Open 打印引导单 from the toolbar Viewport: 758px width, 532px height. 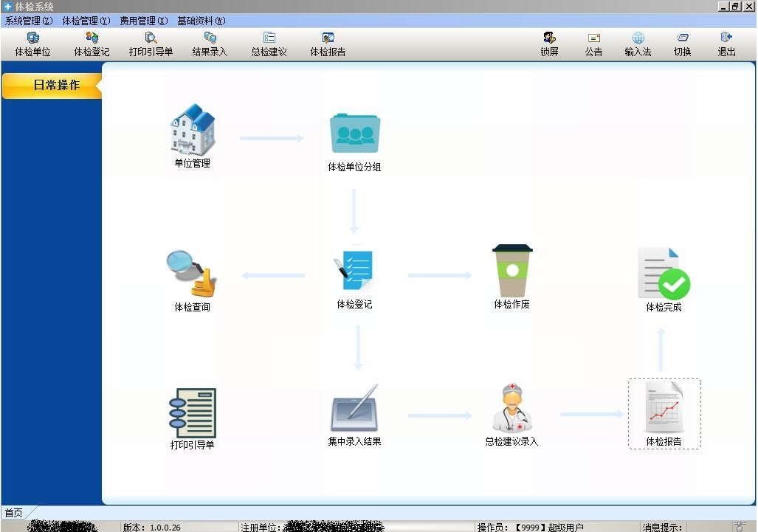(x=151, y=44)
